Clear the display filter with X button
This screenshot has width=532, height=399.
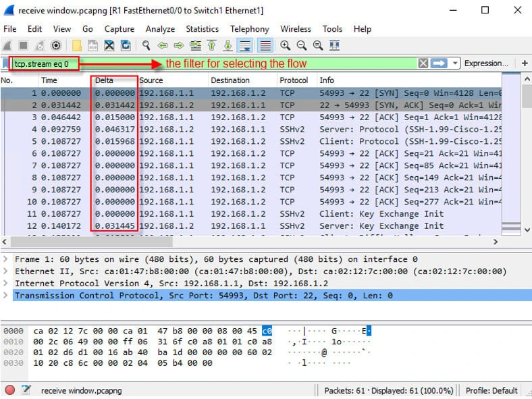(423, 63)
